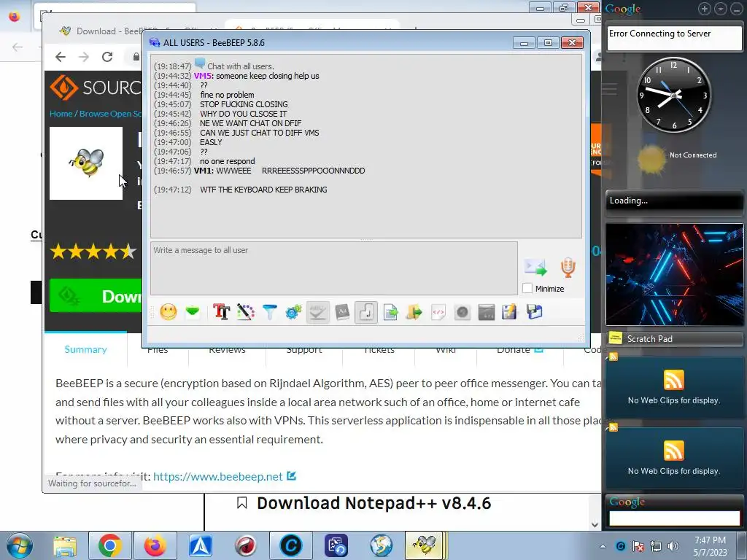The image size is (747, 560).
Task: Open the sidebar dropdown arrow button
Action: pos(721,9)
